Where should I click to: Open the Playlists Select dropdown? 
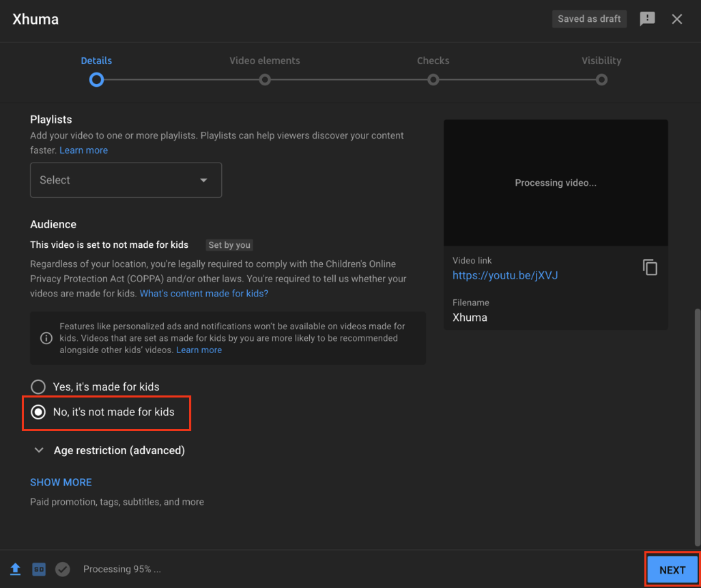[126, 180]
